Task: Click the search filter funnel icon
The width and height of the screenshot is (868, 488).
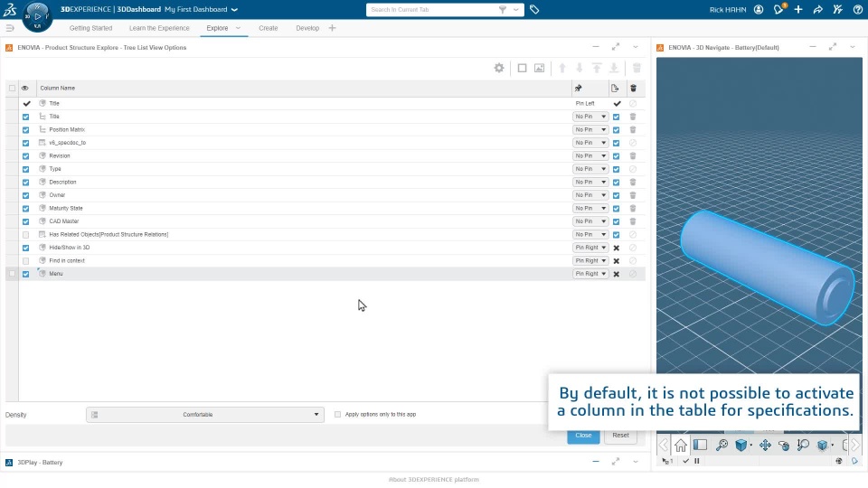Action: [x=503, y=9]
